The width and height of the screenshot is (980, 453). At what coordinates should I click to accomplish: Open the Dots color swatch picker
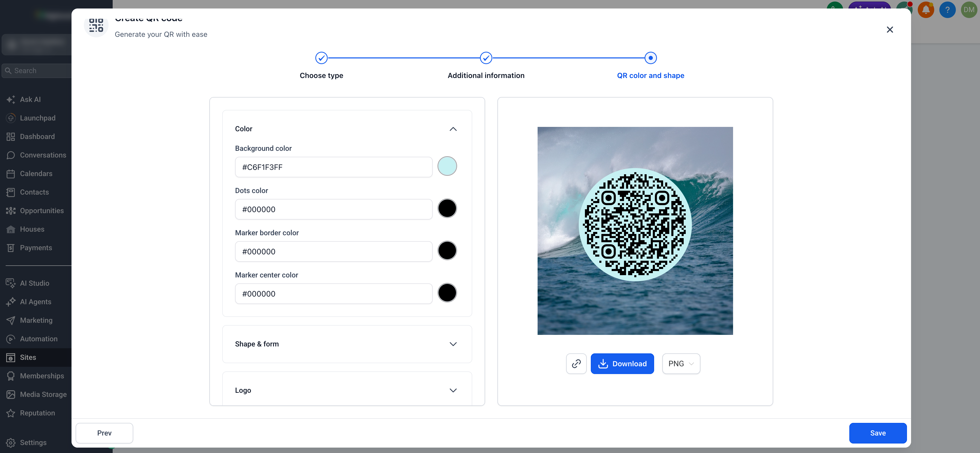coord(447,208)
